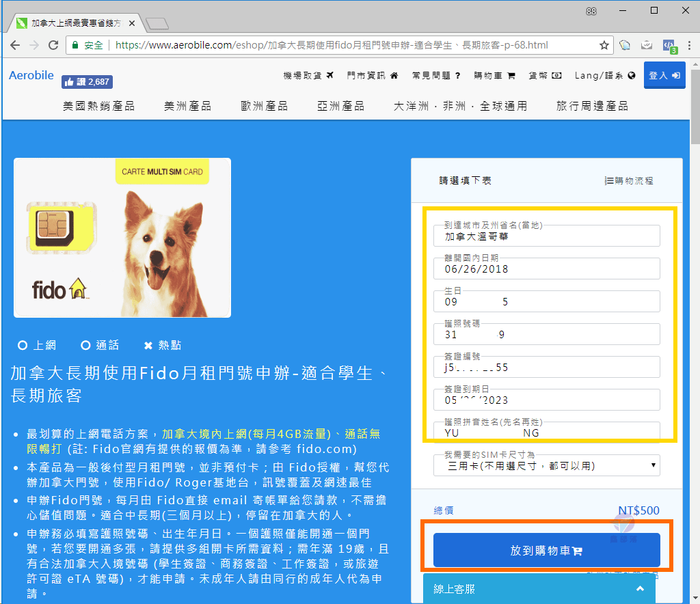Open the 貨幣 currency selector
The height and width of the screenshot is (604, 700).
(545, 75)
